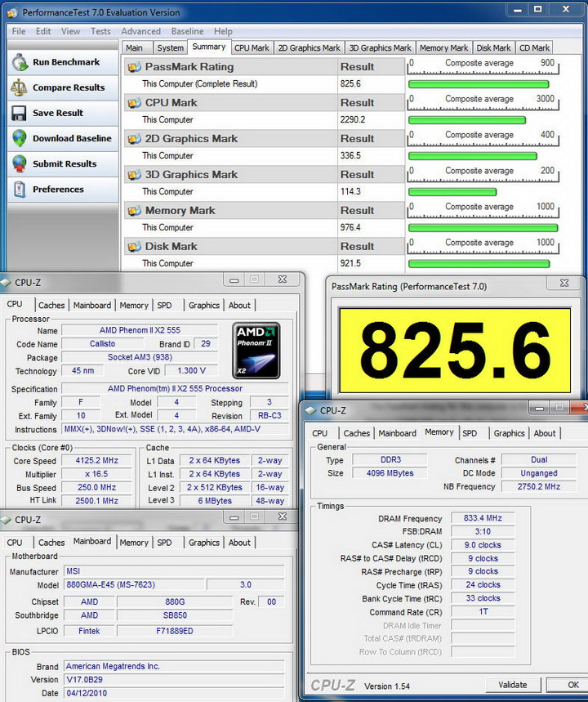Click the Submit Results globe icon
The width and height of the screenshot is (588, 702).
20,164
